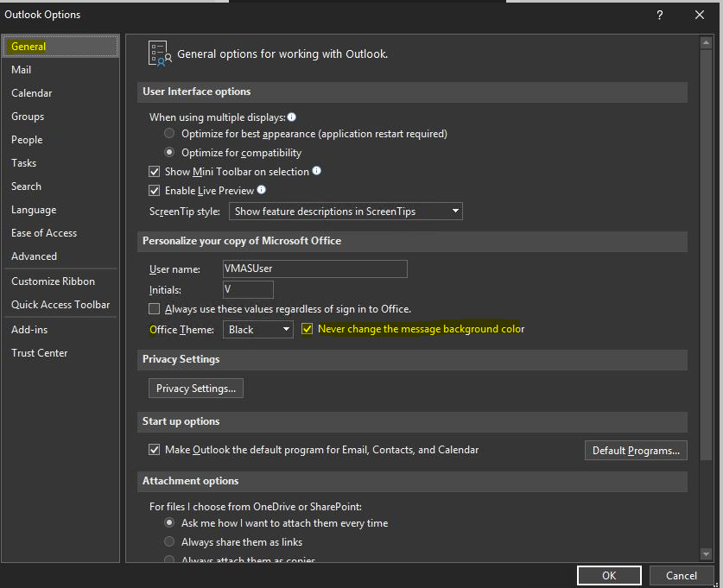Open the Office Theme dropdown
Image resolution: width=723 pixels, height=588 pixels.
[x=258, y=330]
